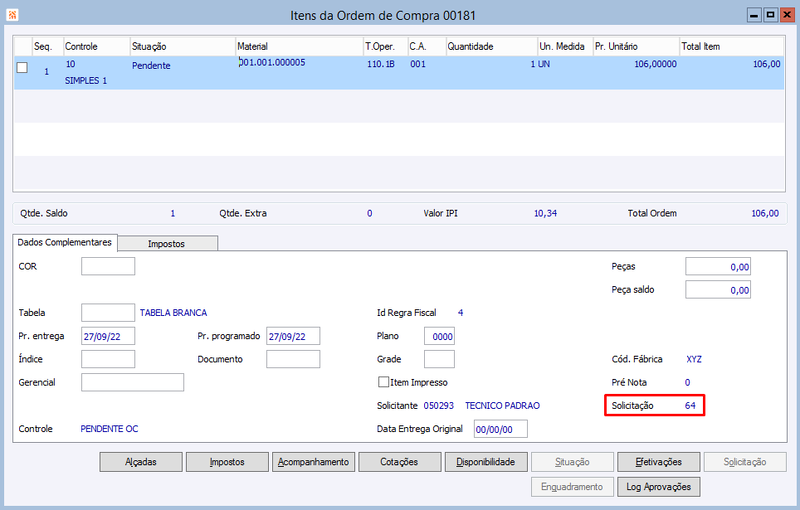
Task: Click into the COR input field
Action: point(108,266)
